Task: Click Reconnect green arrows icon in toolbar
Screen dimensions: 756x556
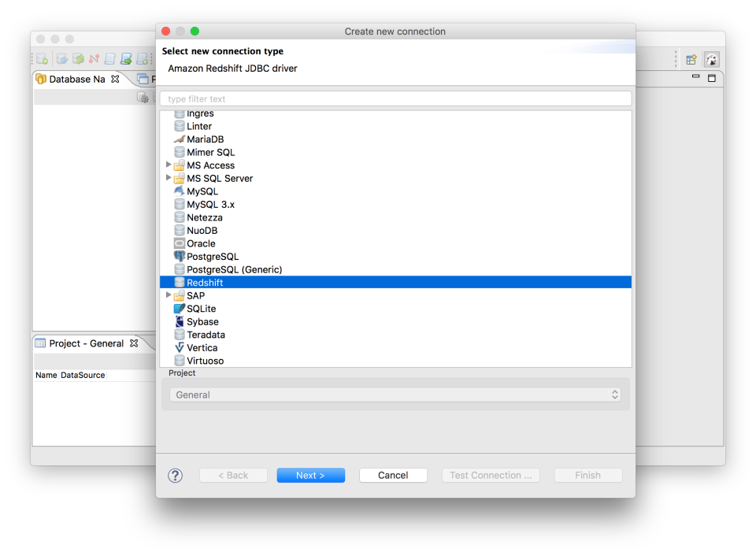Action: [x=78, y=59]
